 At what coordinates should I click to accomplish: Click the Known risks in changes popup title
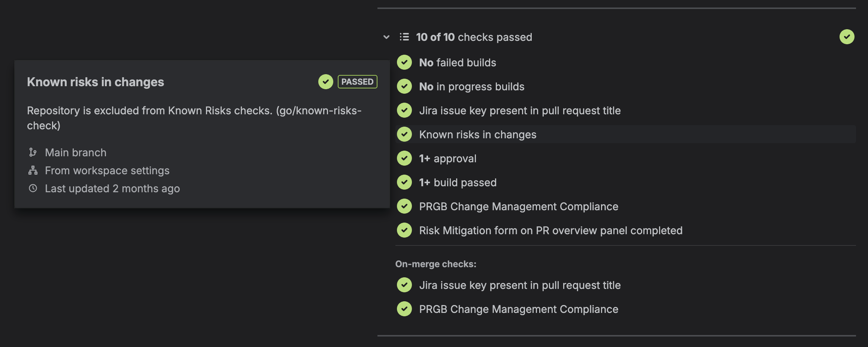[x=95, y=82]
